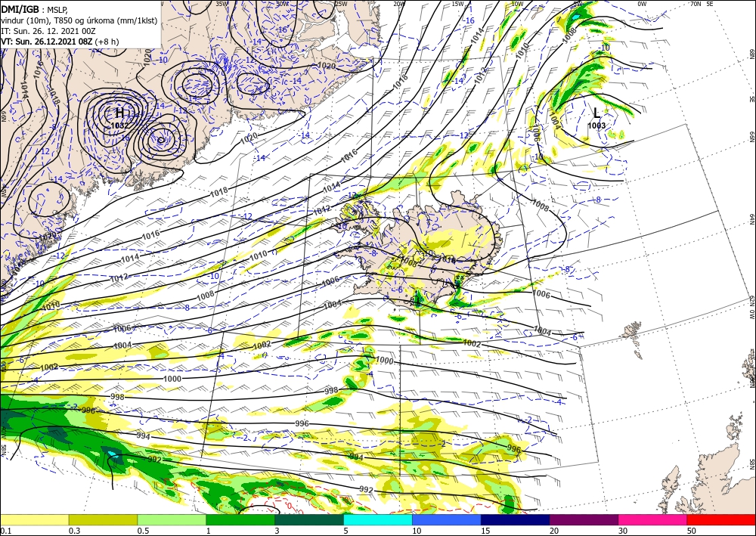Click the pink 30–50 legend swatch
Viewport: 756px width, 536px height.
click(652, 519)
